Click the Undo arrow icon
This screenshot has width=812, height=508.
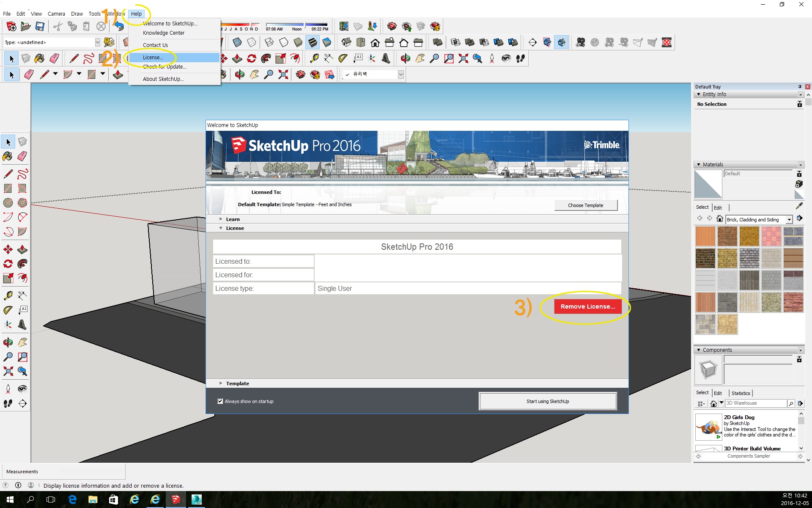point(119,27)
